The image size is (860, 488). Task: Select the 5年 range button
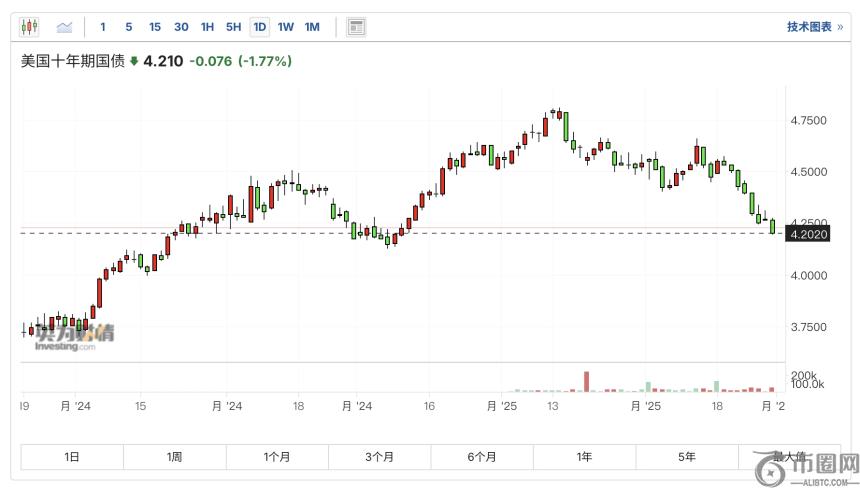click(x=686, y=457)
